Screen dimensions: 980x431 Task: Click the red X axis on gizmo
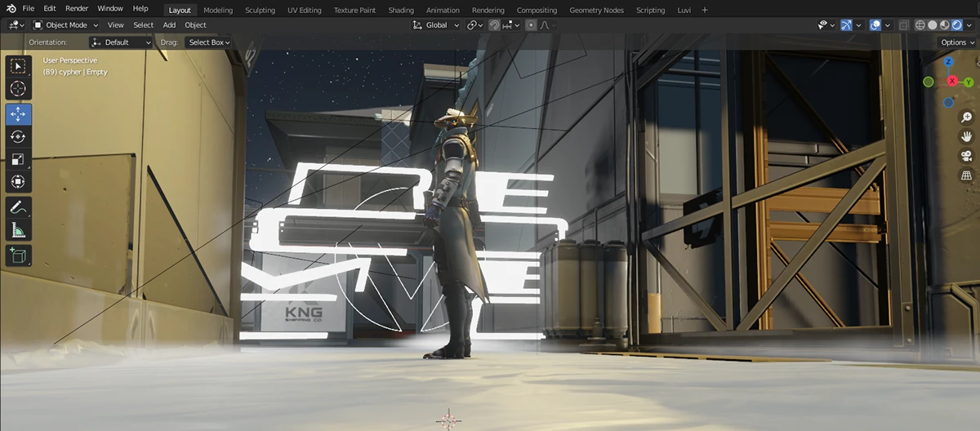click(952, 81)
